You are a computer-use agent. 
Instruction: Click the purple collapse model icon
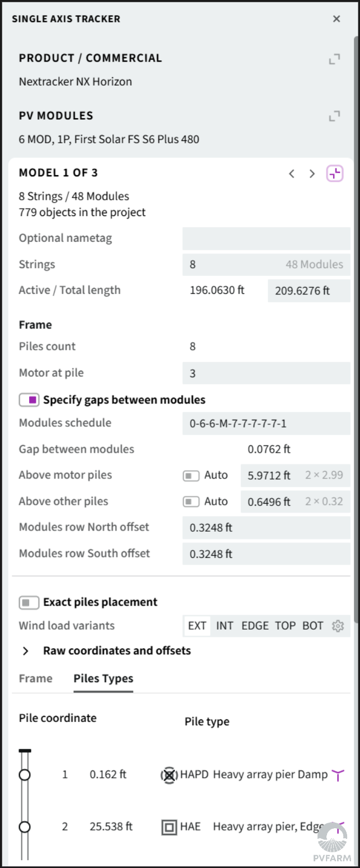tap(335, 173)
